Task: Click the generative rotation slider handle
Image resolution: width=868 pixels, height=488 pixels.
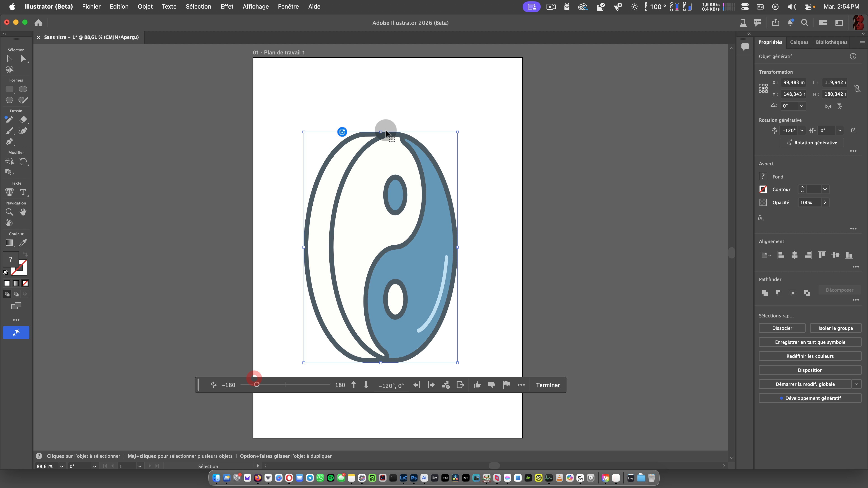Action: 256,385
